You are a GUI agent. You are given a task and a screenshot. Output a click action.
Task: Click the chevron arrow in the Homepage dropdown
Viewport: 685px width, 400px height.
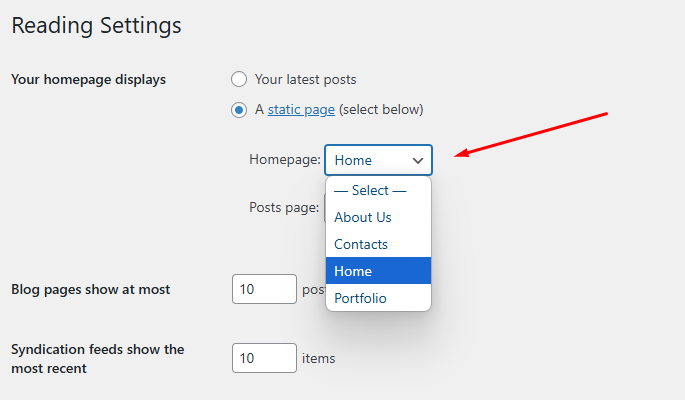tap(418, 160)
